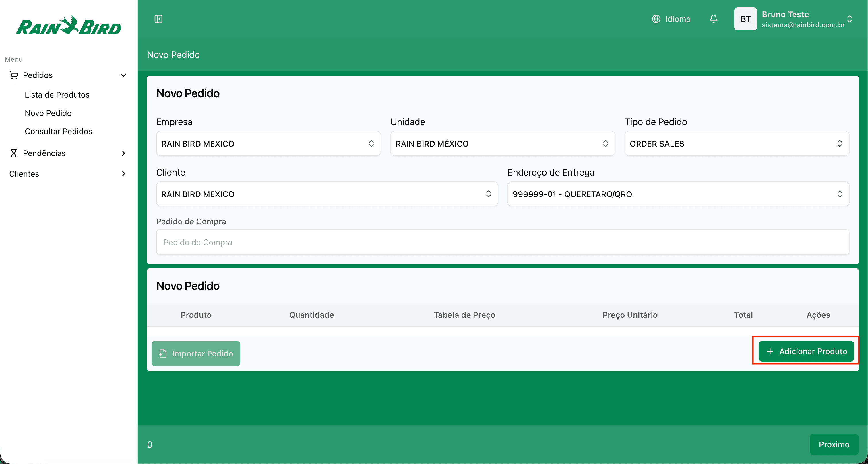Viewport: 868px width, 464px height.
Task: Collapse the sidebar using the panel icon
Action: [x=158, y=19]
